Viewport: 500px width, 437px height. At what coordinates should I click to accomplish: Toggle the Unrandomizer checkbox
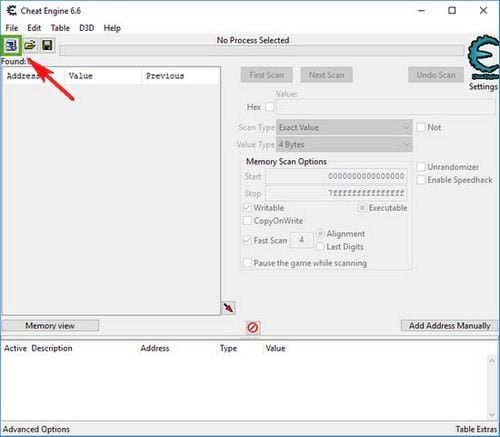[x=421, y=167]
